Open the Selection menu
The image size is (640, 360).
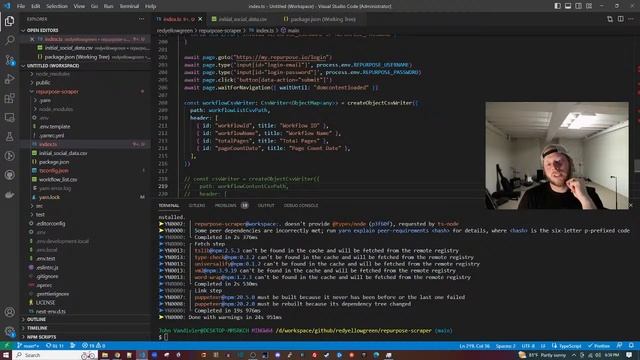57,6
